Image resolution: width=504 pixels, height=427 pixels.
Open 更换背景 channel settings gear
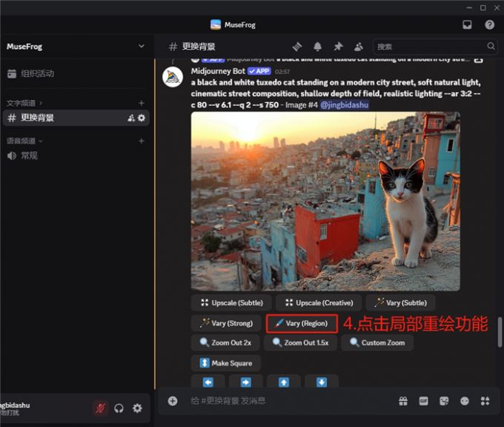point(142,118)
